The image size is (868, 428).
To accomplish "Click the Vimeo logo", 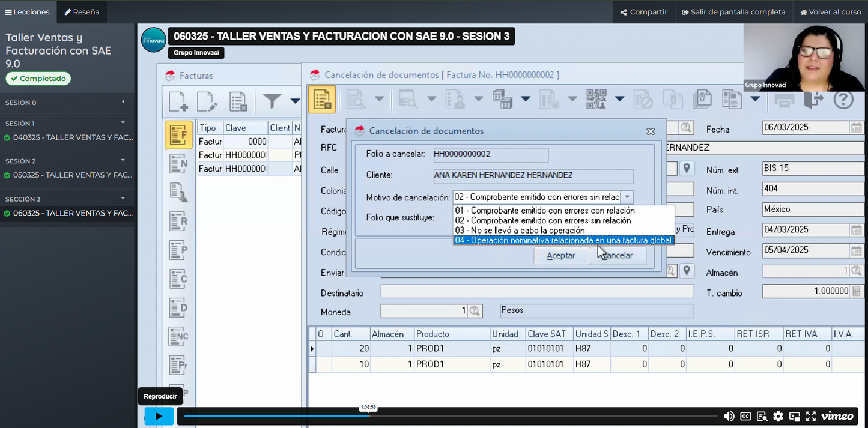I will (x=837, y=416).
